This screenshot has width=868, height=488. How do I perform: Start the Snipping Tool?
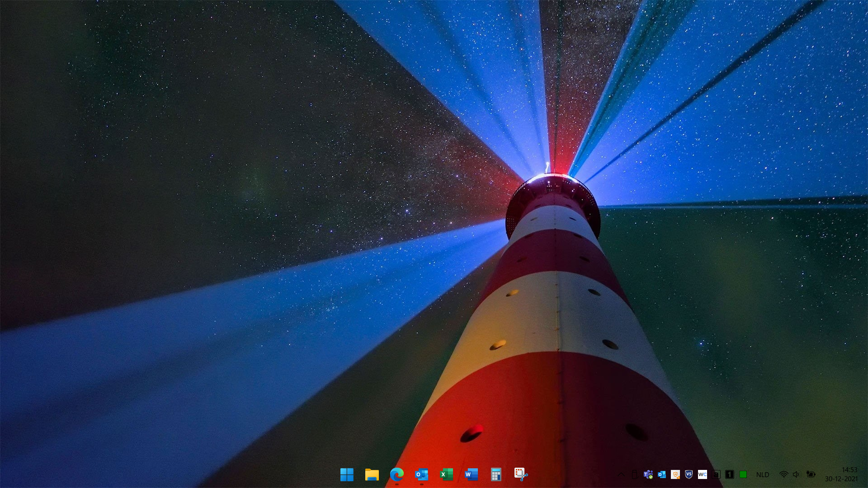pos(521,474)
